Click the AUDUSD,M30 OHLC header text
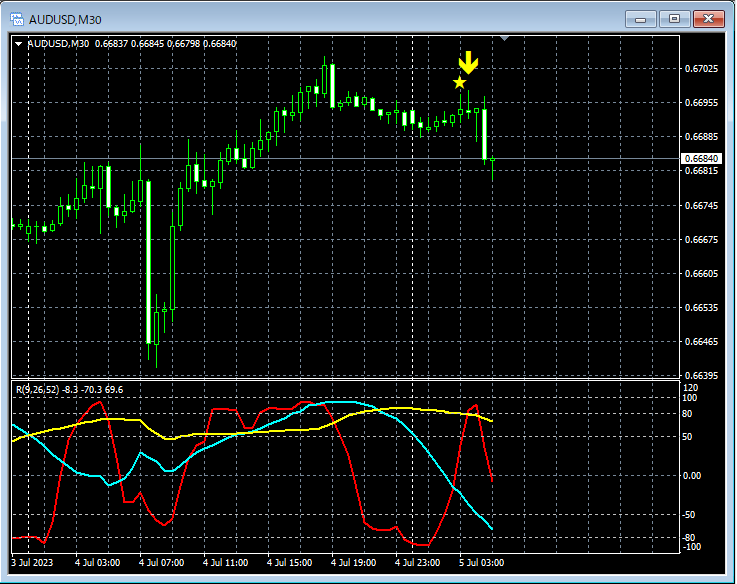The width and height of the screenshot is (737, 584). pyautogui.click(x=132, y=44)
